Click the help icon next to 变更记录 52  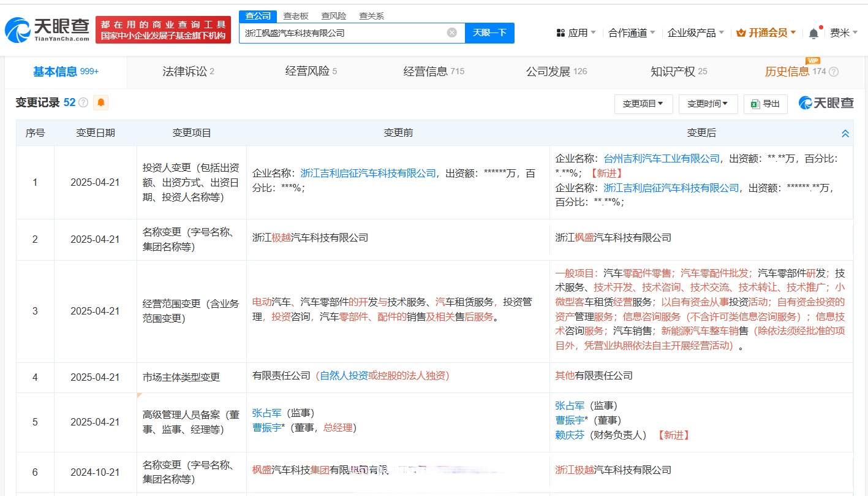point(83,102)
